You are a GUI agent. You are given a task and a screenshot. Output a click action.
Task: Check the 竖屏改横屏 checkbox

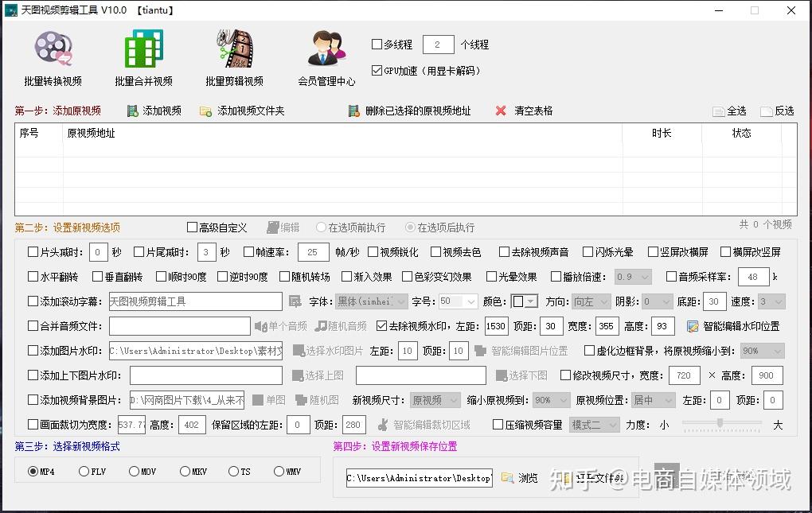coord(654,252)
